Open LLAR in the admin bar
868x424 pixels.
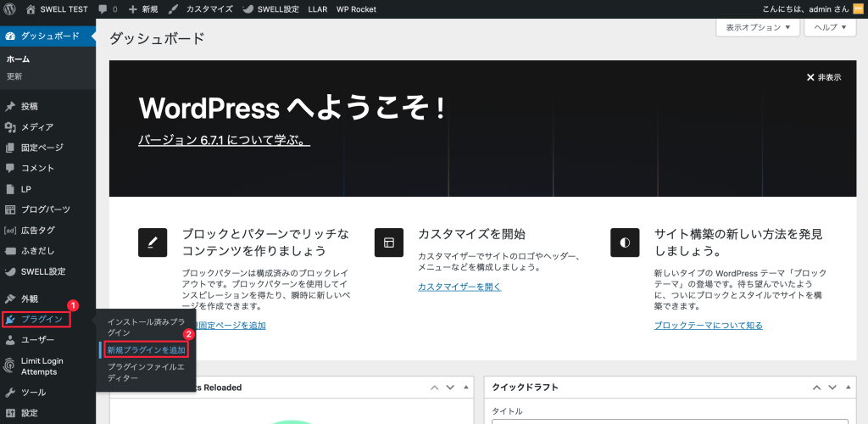coord(318,9)
